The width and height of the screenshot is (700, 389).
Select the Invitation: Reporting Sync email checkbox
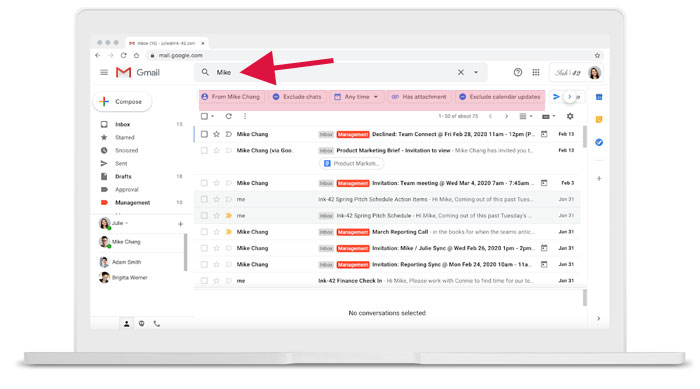point(204,264)
